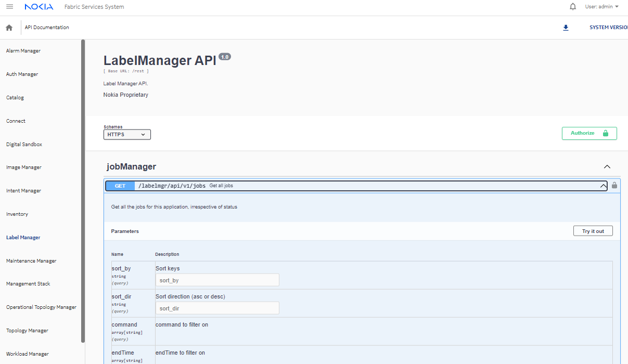Viewport: 628px width, 364px height.
Task: Click the Base URL: /rest text
Action: pyautogui.click(x=126, y=71)
